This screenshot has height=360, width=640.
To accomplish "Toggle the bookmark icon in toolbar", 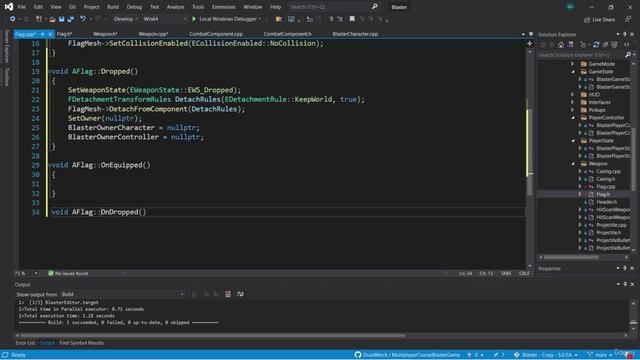I will (352, 19).
